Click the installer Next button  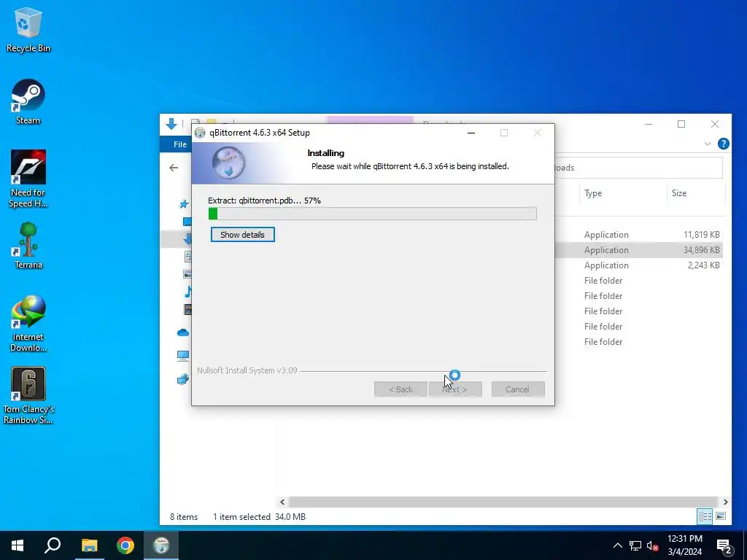tap(455, 389)
